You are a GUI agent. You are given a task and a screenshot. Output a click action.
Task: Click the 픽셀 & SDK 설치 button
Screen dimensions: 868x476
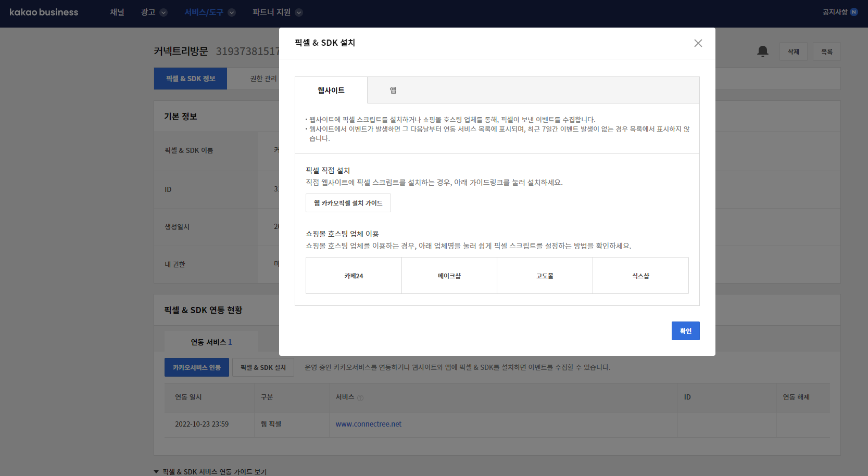click(263, 367)
